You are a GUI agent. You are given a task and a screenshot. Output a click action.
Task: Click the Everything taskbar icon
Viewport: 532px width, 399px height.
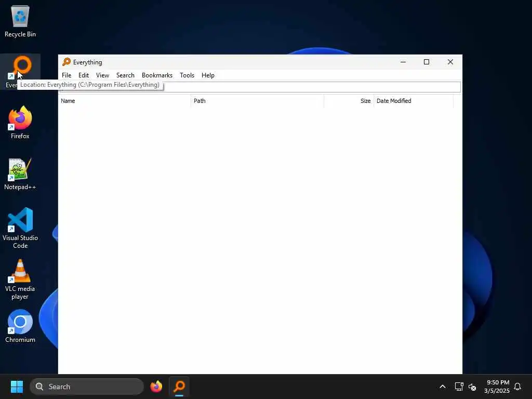point(179,387)
